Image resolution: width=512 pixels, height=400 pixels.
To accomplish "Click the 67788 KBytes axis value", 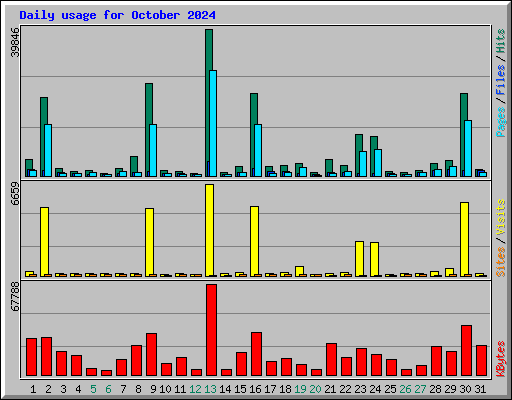I will [15, 297].
